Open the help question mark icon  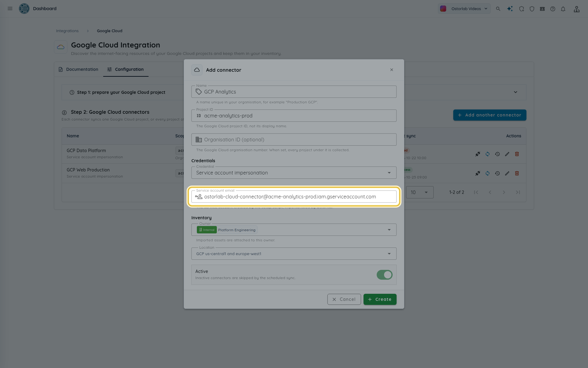[553, 9]
